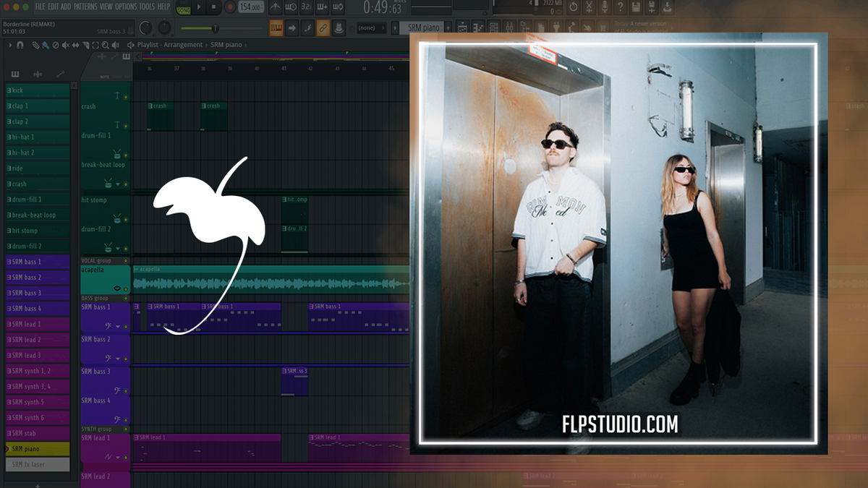This screenshot has width=868, height=488.
Task: Open the Mixer from the toolbar
Action: point(510,27)
